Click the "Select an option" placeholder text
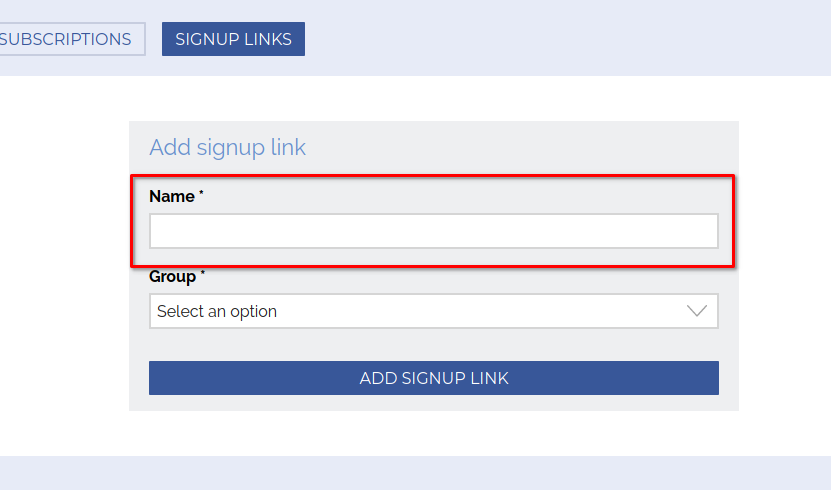The height and width of the screenshot is (490, 831). pyautogui.click(x=217, y=311)
